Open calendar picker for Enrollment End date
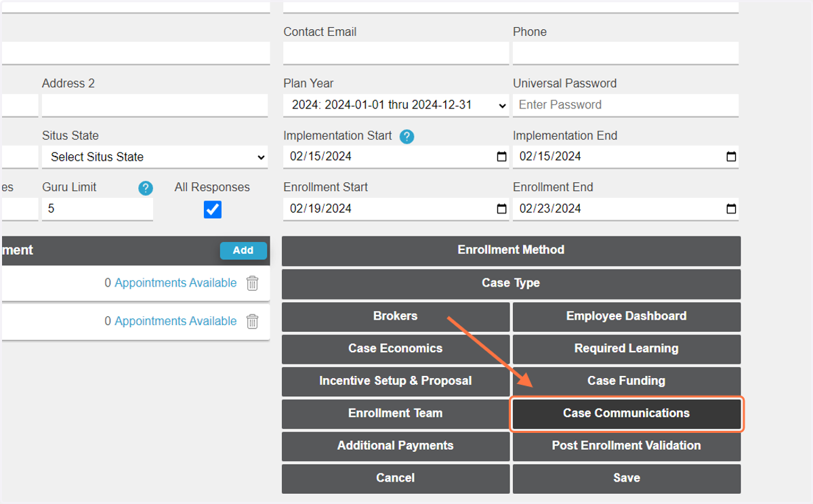813x504 pixels. pyautogui.click(x=731, y=209)
